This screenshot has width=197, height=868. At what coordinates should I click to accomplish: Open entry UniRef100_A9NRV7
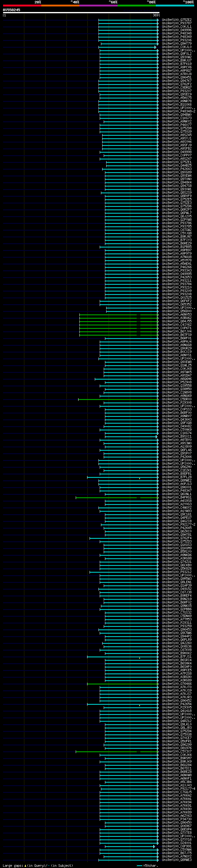pyautogui.click(x=177, y=416)
